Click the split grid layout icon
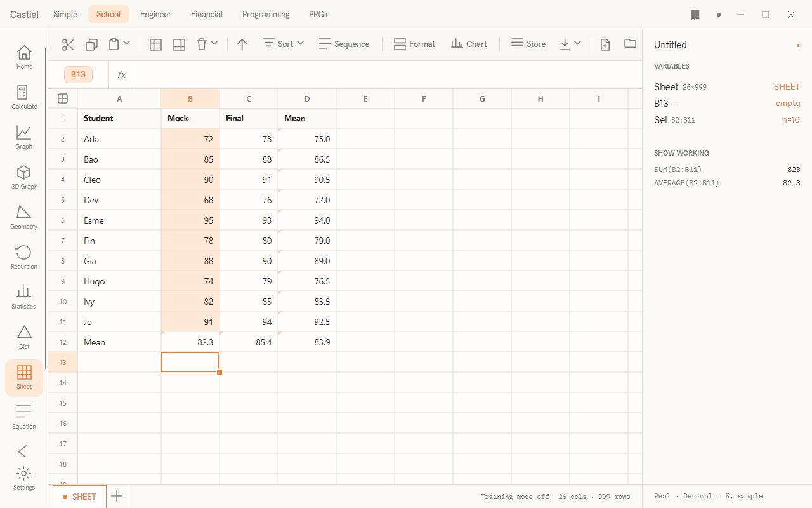This screenshot has width=812, height=508. click(x=179, y=44)
